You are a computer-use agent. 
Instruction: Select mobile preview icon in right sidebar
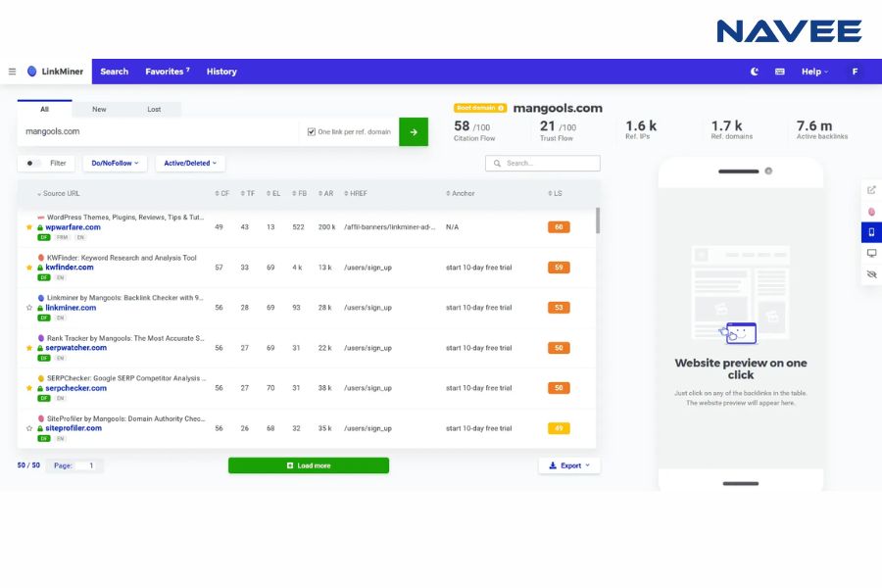871,232
